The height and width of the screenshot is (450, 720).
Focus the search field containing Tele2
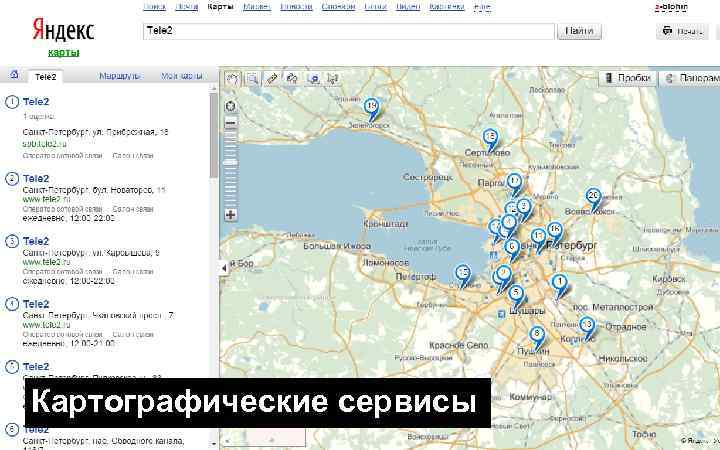[x=349, y=31]
